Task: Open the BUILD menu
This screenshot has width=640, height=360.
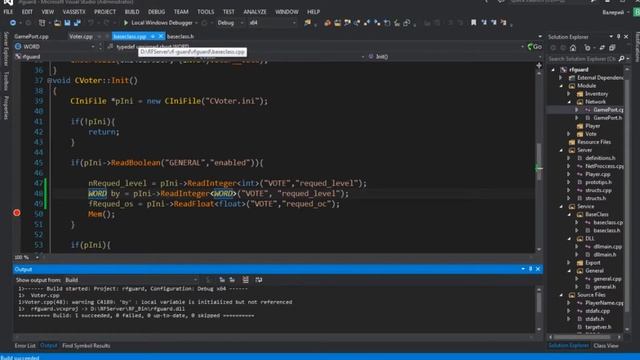Action: coord(132,12)
